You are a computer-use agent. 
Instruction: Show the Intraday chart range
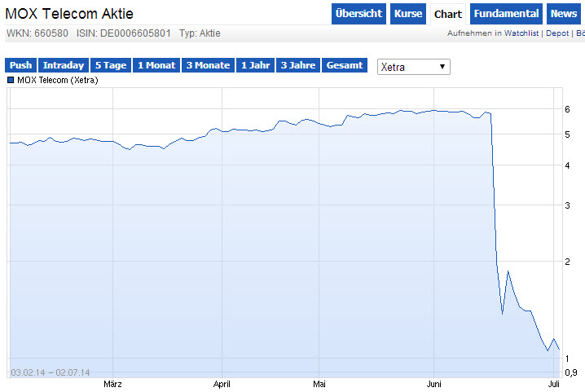64,65
